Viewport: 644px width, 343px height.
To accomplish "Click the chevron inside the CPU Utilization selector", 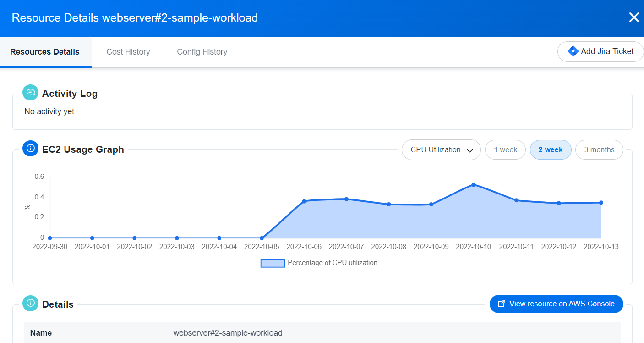I will (x=470, y=150).
